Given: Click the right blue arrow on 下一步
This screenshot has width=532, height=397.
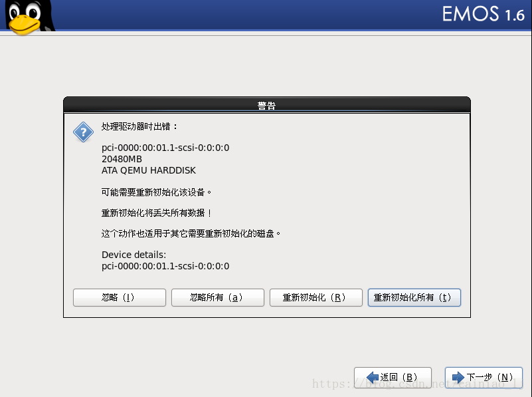Looking at the screenshot, I should [x=458, y=377].
